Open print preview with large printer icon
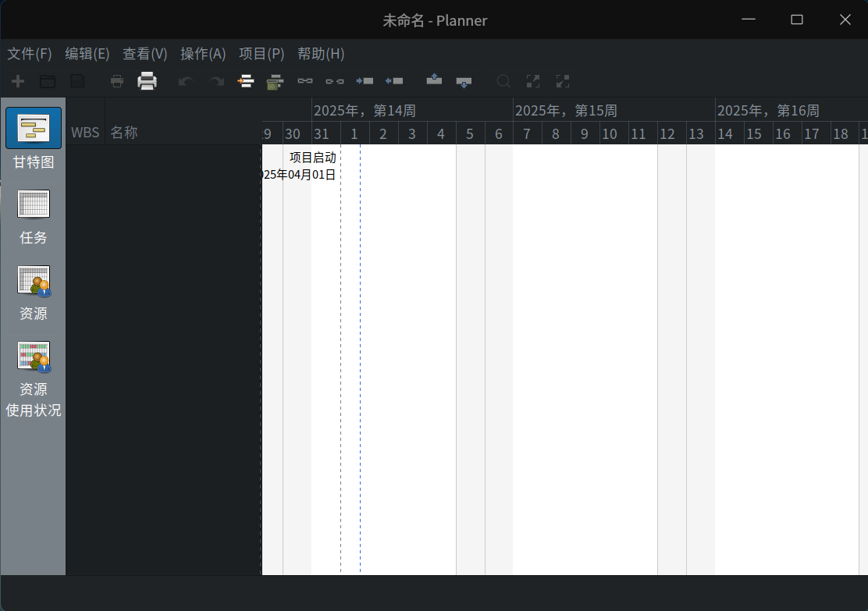The width and height of the screenshot is (868, 611). (x=147, y=81)
